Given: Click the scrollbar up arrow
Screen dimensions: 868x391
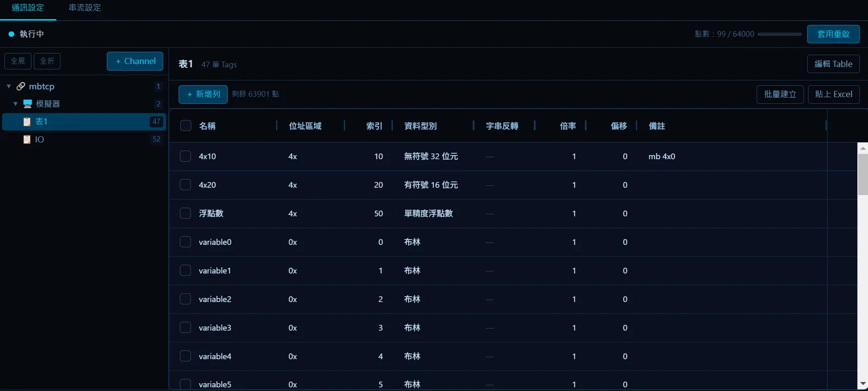Looking at the screenshot, I should tap(863, 148).
